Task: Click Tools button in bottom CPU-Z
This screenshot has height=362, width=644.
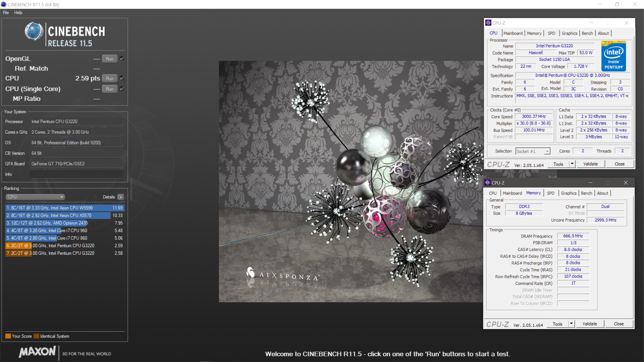Action: [x=557, y=324]
